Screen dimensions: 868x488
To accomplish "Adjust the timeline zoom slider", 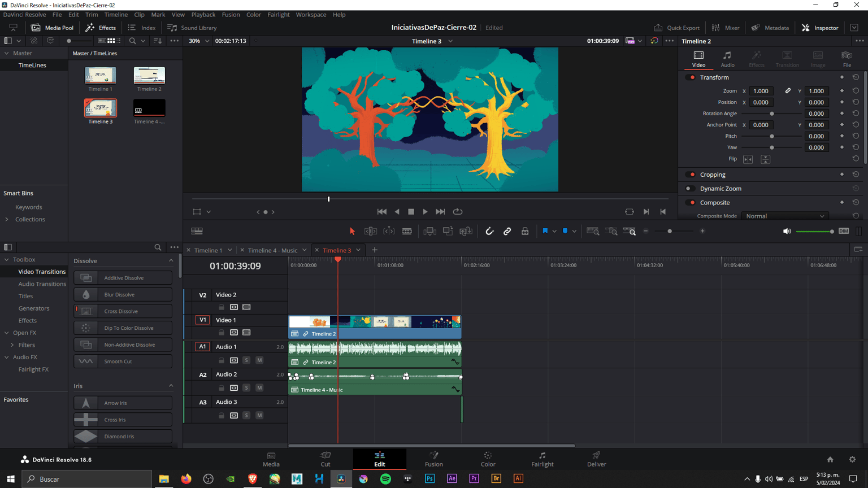I will pos(674,231).
